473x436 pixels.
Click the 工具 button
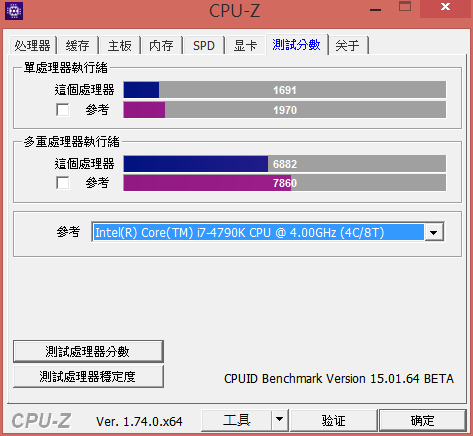pos(236,420)
